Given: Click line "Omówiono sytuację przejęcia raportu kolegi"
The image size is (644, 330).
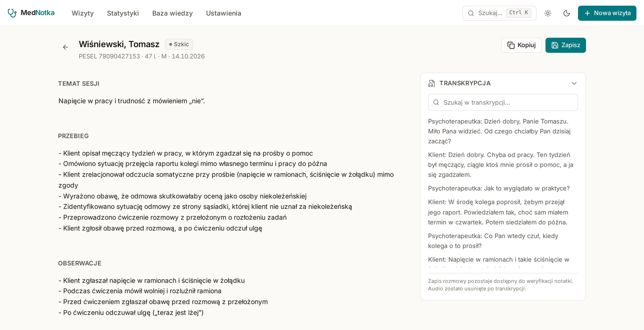Looking at the screenshot, I should click(193, 164).
